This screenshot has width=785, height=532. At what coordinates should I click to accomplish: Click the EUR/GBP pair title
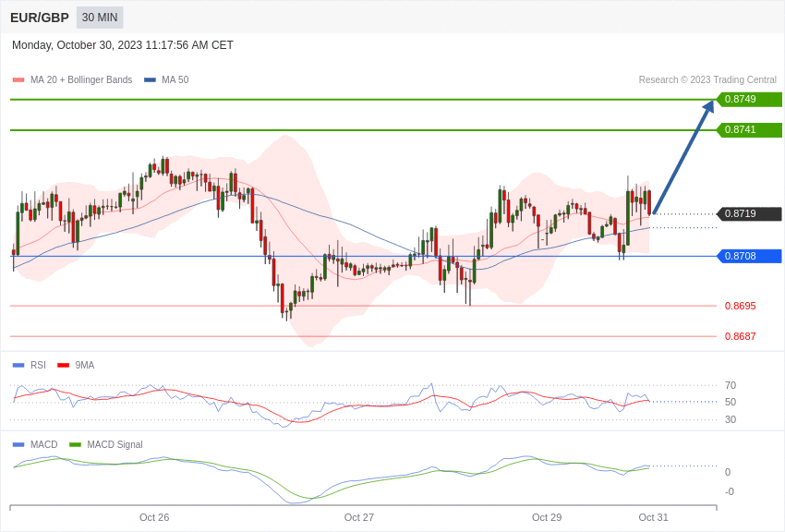point(40,18)
